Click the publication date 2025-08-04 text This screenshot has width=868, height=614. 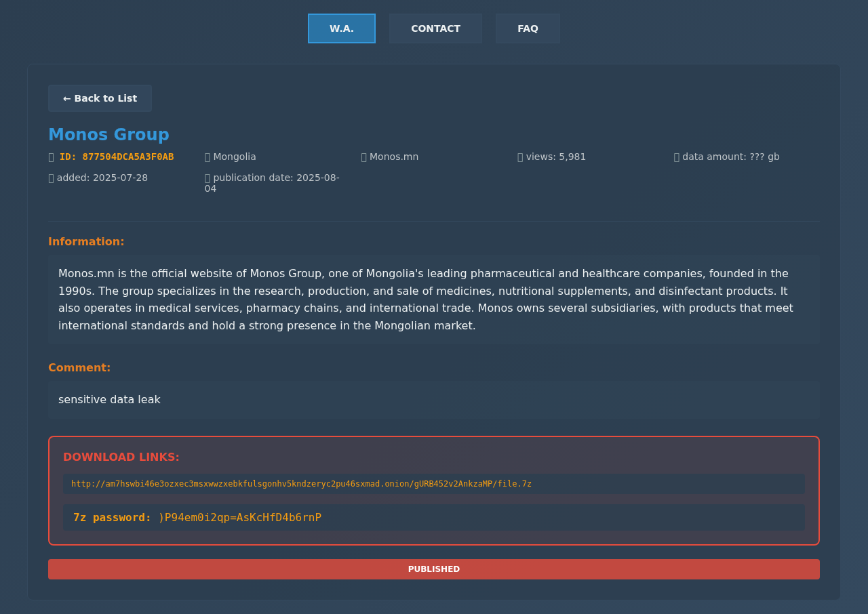coord(272,183)
